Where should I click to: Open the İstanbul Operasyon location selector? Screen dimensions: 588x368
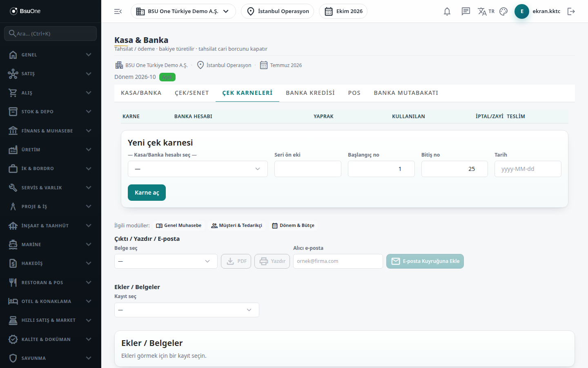click(278, 11)
